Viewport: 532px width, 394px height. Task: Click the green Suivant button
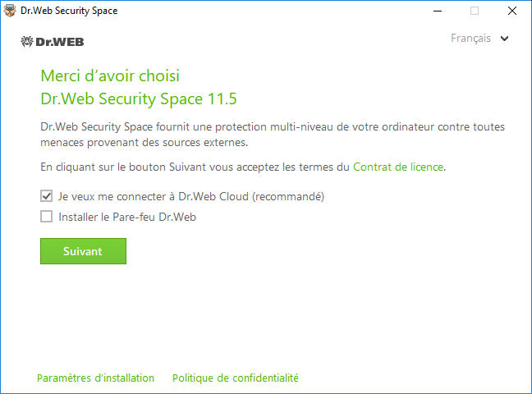pos(83,251)
